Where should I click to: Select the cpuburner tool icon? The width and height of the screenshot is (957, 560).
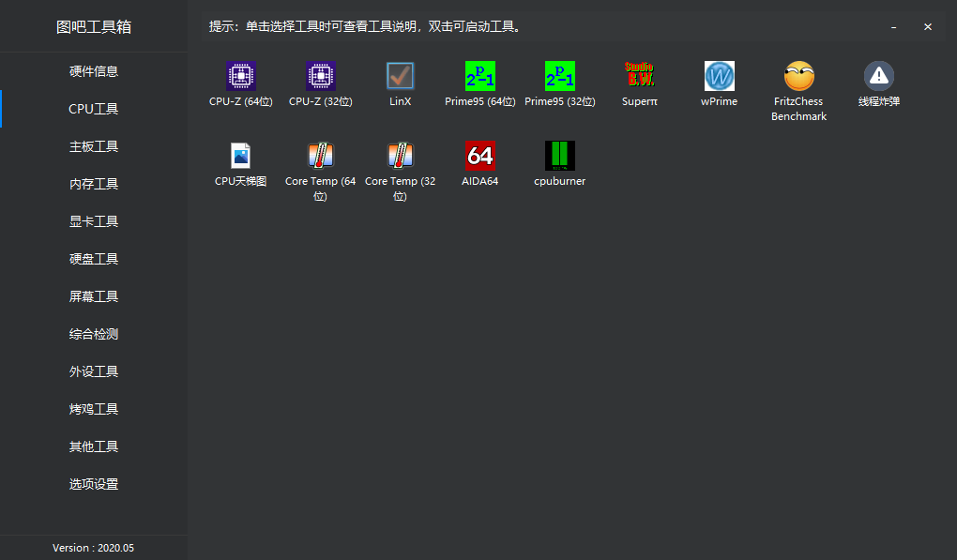tap(560, 156)
